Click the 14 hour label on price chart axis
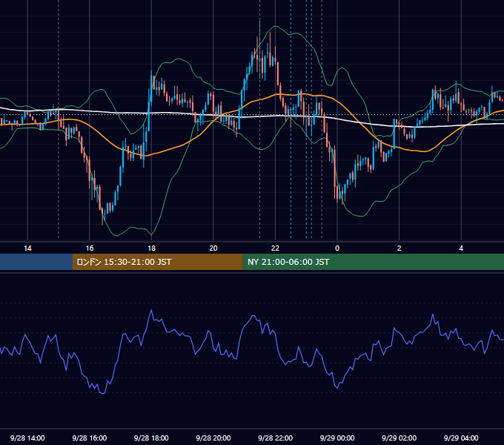Image resolution: width=504 pixels, height=445 pixels. (27, 248)
